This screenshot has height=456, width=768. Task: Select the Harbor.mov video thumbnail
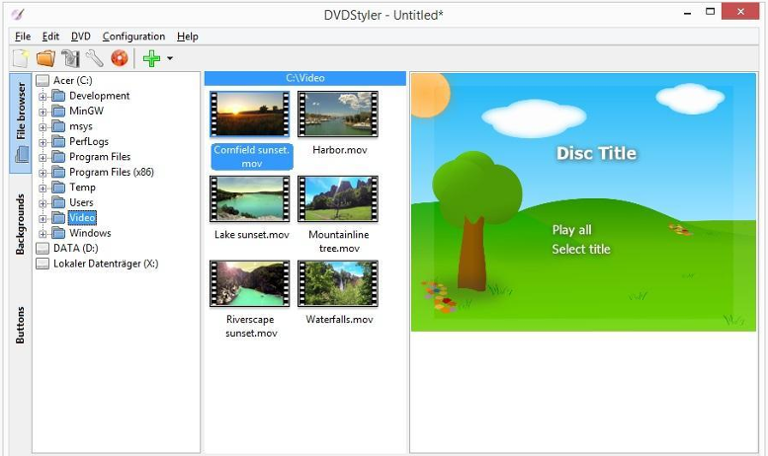337,114
